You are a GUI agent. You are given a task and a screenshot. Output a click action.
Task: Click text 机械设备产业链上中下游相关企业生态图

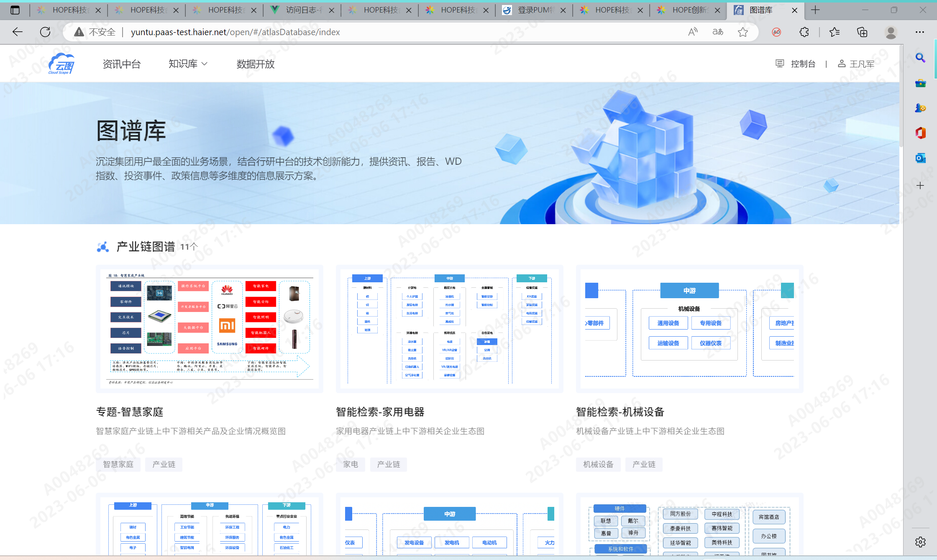[650, 431]
